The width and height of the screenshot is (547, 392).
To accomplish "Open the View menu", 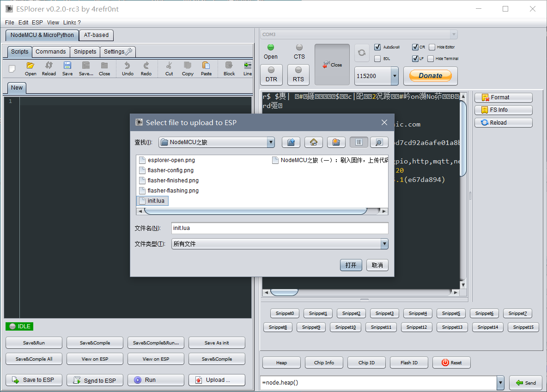I will pos(53,22).
